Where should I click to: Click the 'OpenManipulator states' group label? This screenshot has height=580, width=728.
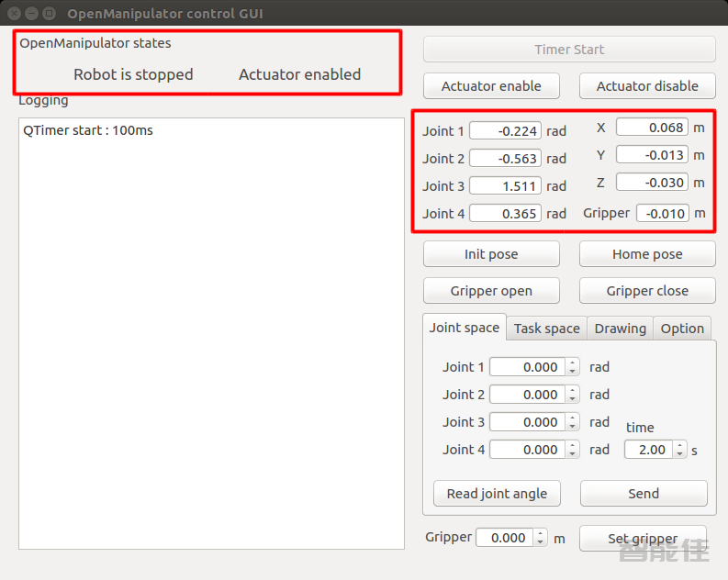coord(95,43)
